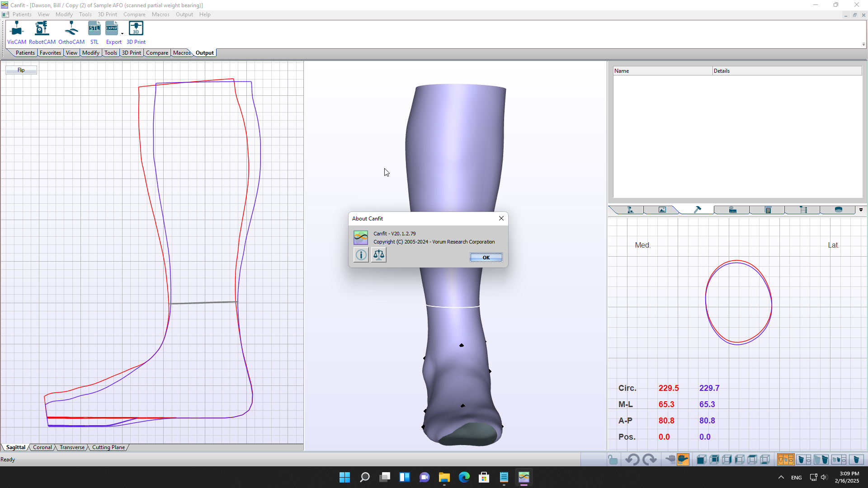This screenshot has width=868, height=488.
Task: Open the Help menu
Action: point(205,14)
